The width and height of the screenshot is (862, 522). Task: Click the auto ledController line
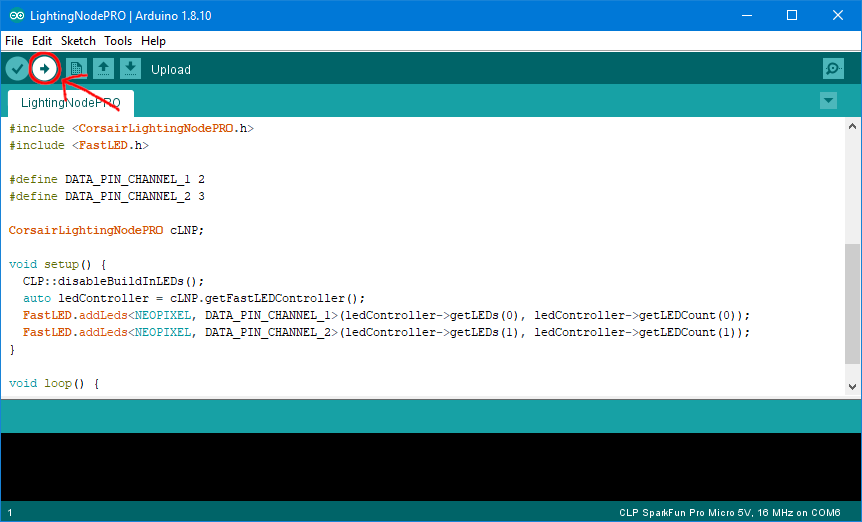pos(194,298)
